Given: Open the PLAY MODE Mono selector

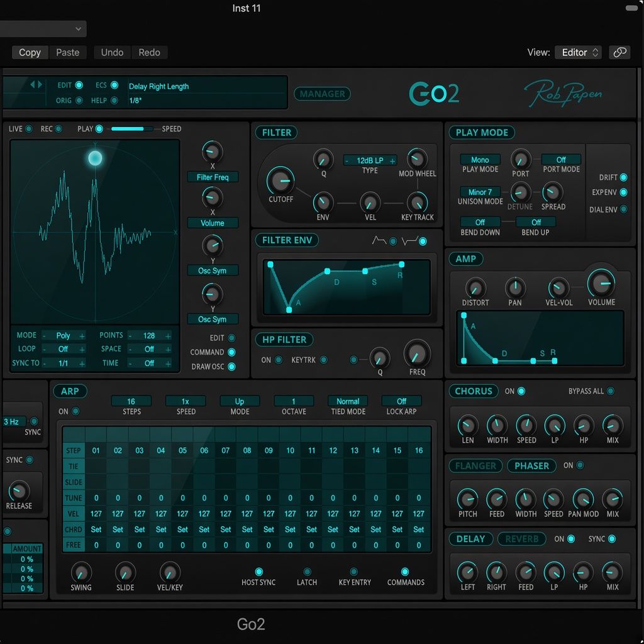Looking at the screenshot, I should tap(480, 159).
